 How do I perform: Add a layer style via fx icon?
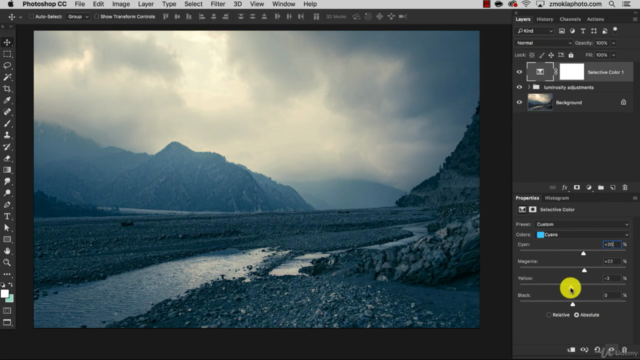564,187
